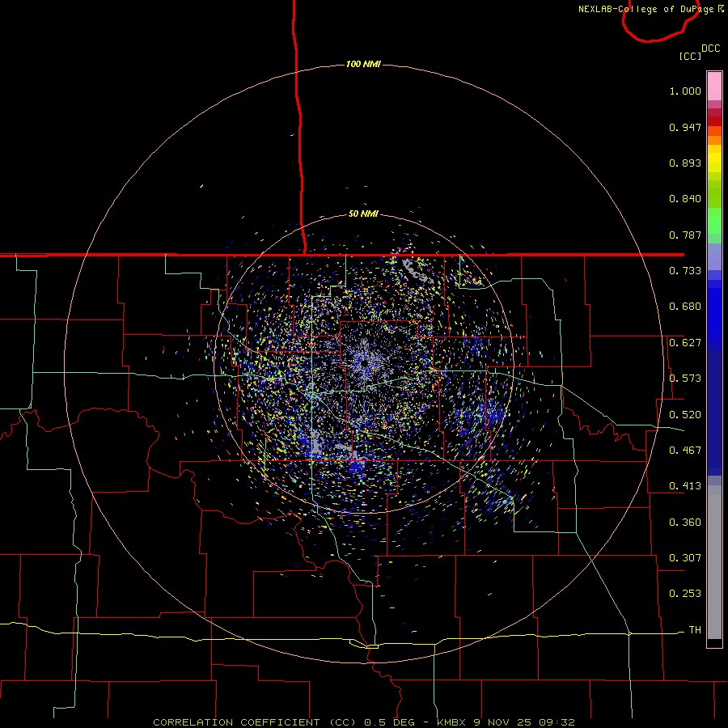Click the 50 NMI range ring label
Image resolution: width=728 pixels, height=728 pixels.
(363, 214)
